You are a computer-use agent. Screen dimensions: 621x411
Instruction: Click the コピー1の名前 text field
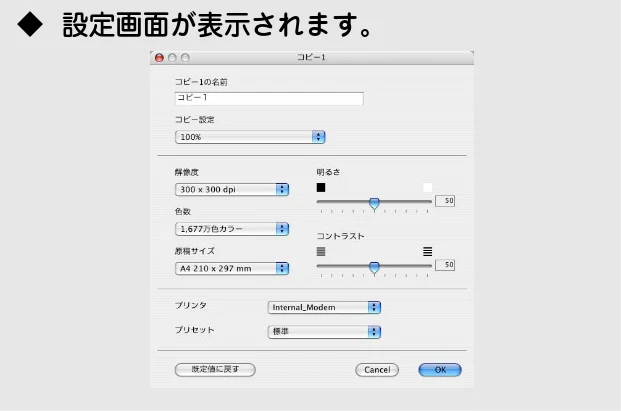tap(269, 98)
